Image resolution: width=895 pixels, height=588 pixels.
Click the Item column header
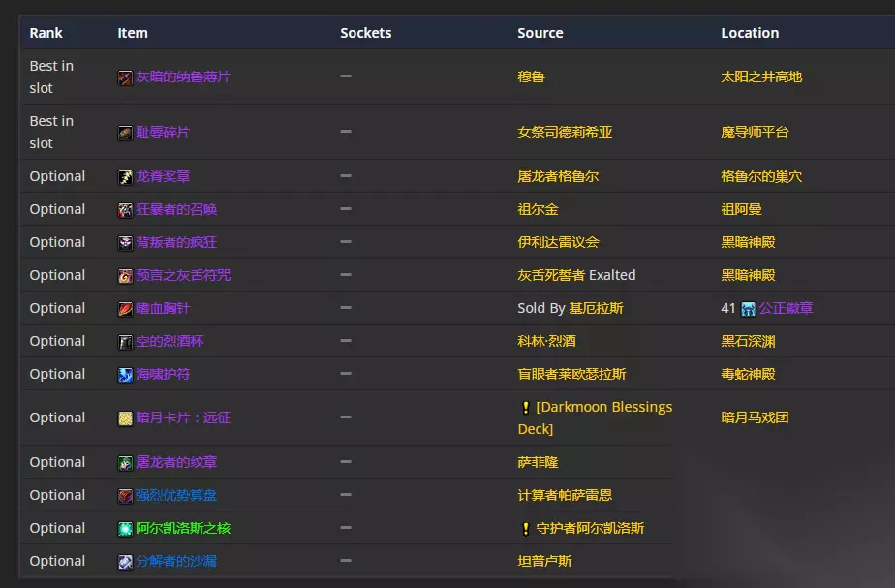coord(133,33)
